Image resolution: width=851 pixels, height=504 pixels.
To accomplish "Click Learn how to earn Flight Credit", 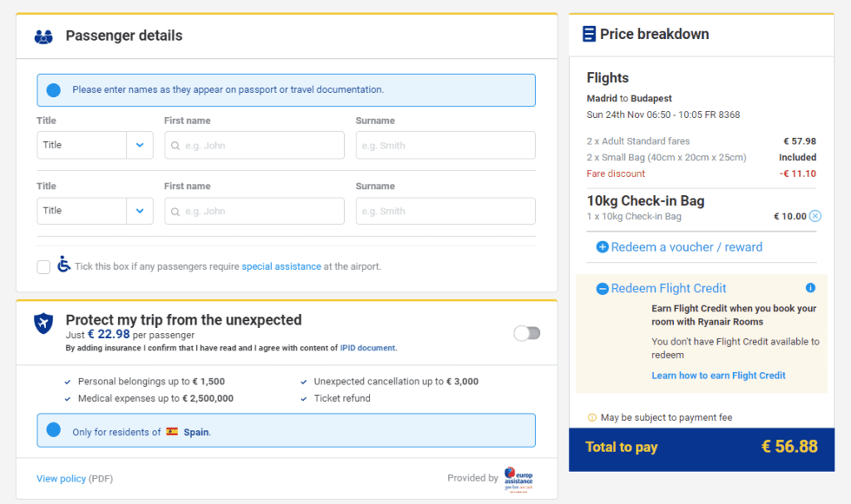I will [x=719, y=375].
